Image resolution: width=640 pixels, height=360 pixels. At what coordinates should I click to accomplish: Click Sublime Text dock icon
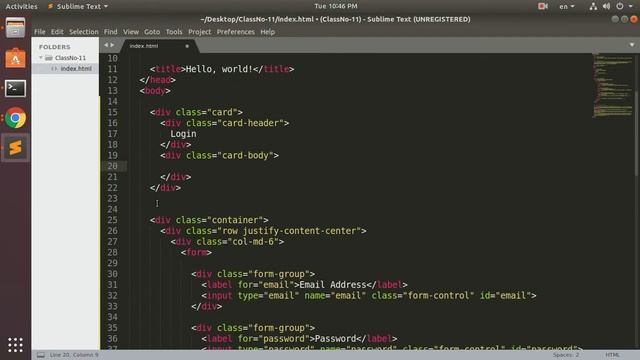click(16, 148)
